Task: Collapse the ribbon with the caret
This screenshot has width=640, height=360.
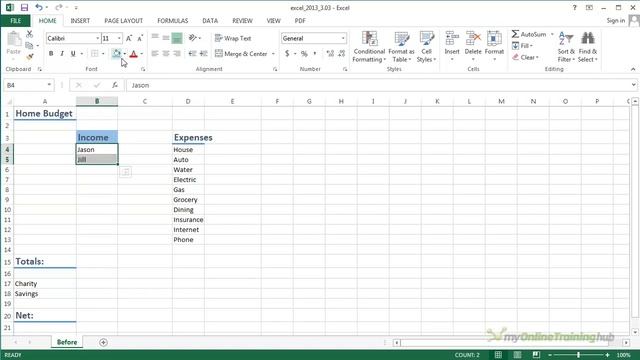Action: point(633,69)
